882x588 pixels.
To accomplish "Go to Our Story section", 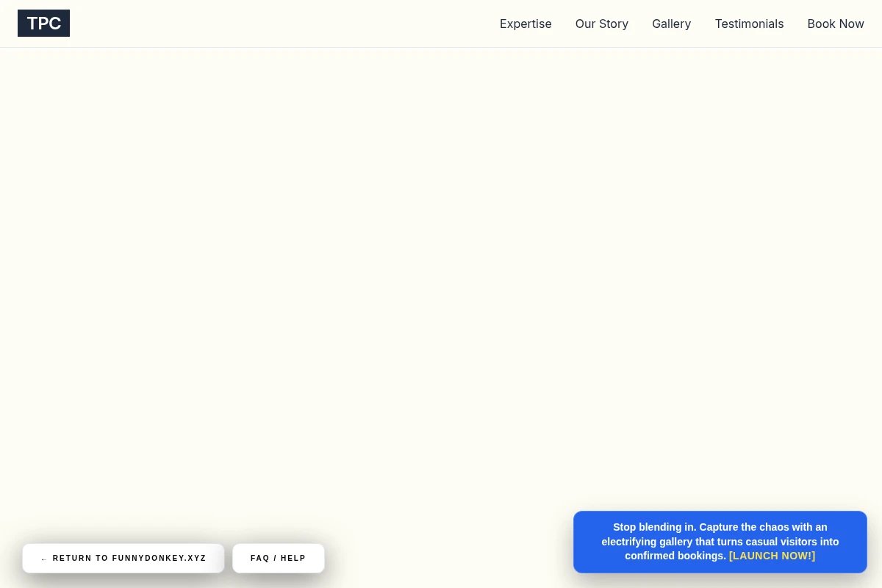I will point(602,24).
